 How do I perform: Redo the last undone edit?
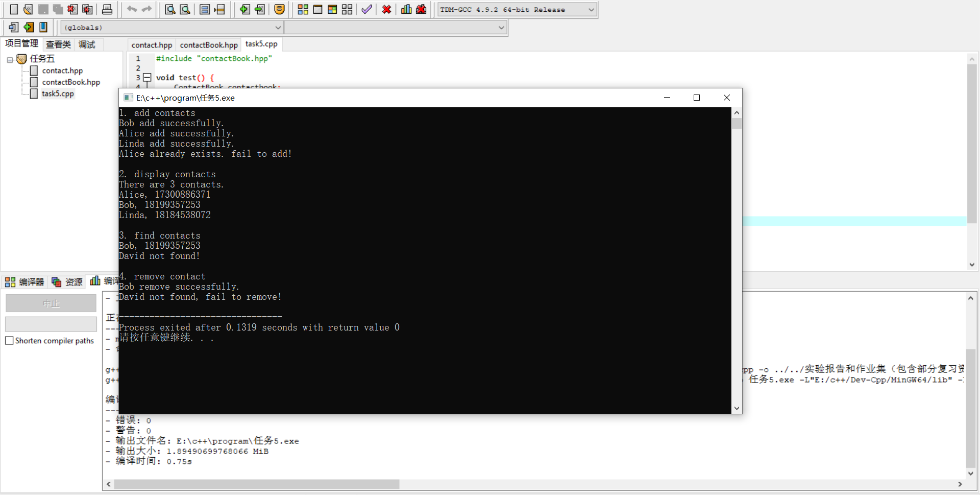point(146,9)
